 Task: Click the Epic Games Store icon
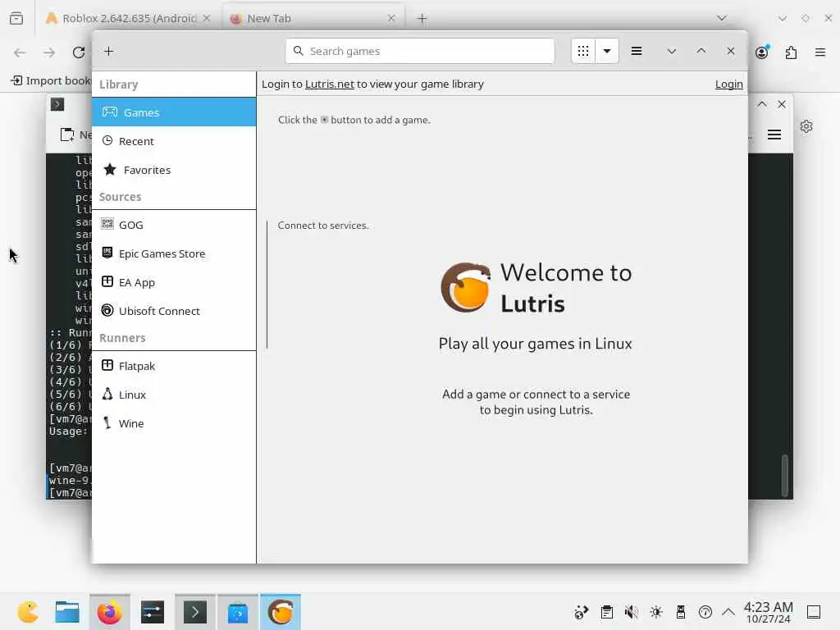click(107, 253)
